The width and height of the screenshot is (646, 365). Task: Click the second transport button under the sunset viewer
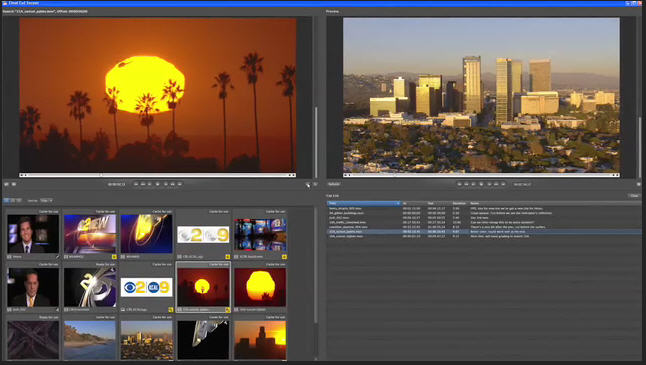pyautogui.click(x=143, y=184)
